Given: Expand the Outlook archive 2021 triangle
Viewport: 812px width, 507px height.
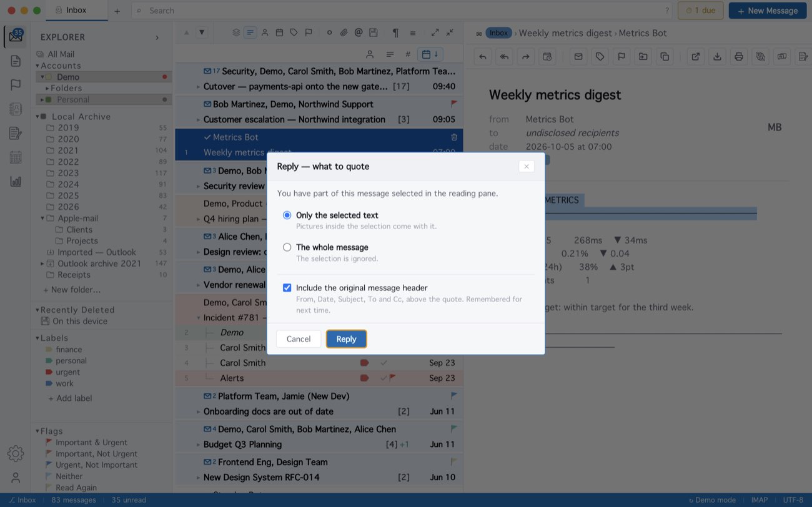Looking at the screenshot, I should (x=42, y=263).
